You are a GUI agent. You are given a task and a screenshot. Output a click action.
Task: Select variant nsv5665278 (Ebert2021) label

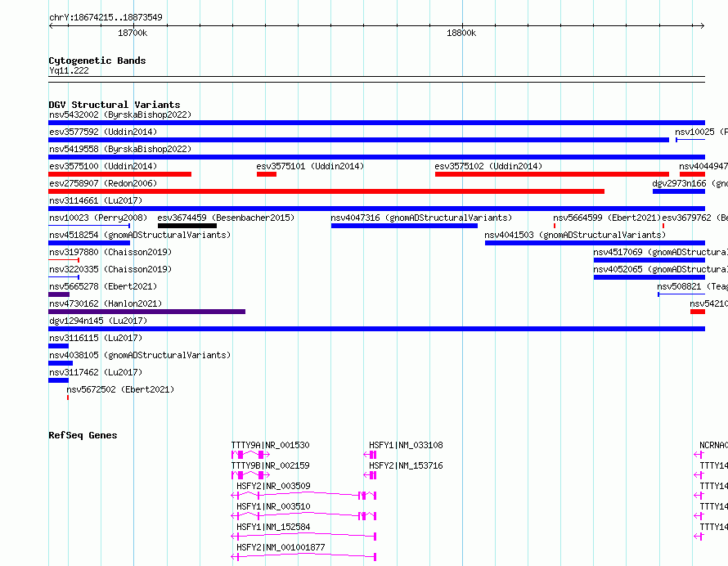(x=103, y=286)
